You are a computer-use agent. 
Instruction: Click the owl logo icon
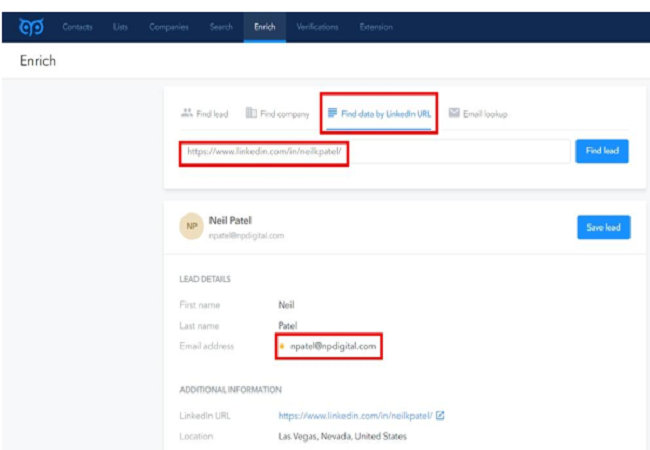pyautogui.click(x=31, y=27)
